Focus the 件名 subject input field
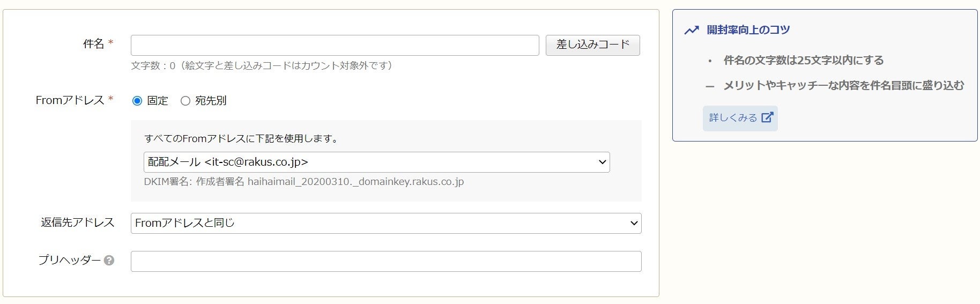The width and height of the screenshot is (980, 304). (x=335, y=45)
